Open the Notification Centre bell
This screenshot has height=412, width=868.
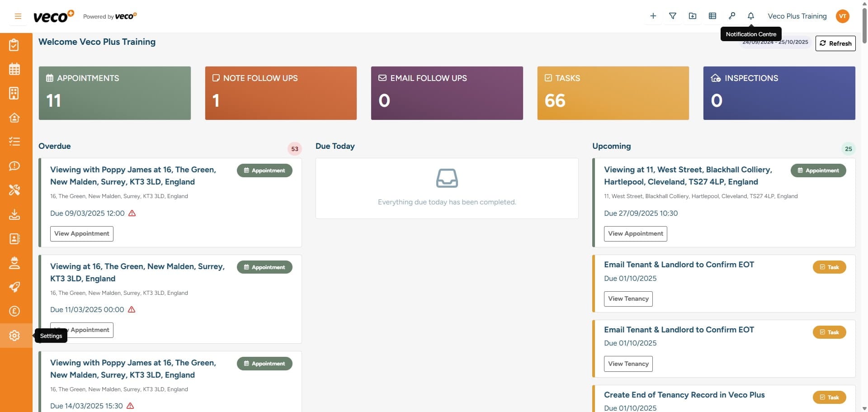(x=751, y=16)
